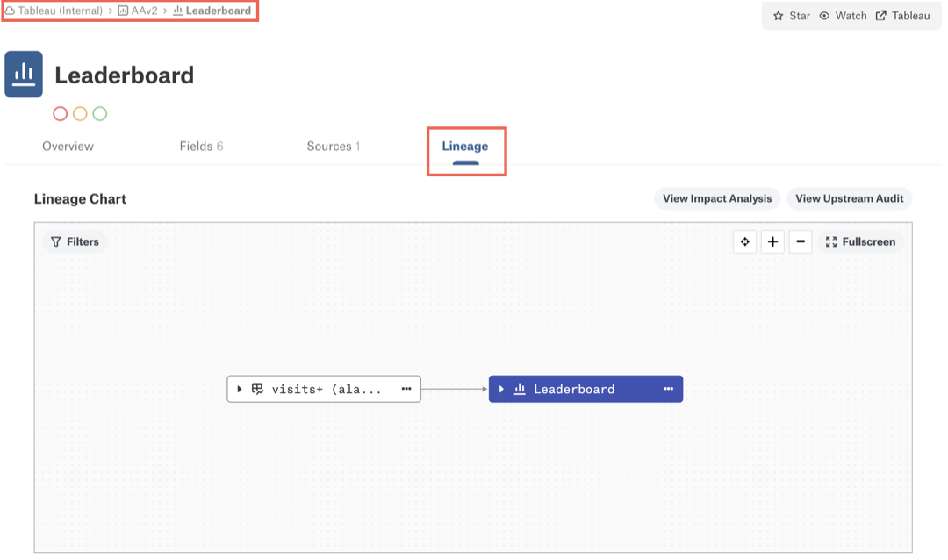Open the Sources tab
The width and height of the screenshot is (948, 560).
[x=334, y=147]
